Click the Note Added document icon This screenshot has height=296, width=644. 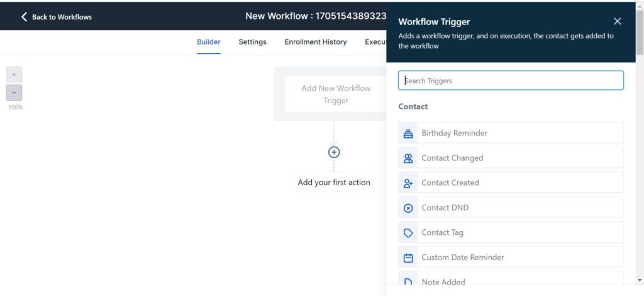(x=408, y=282)
